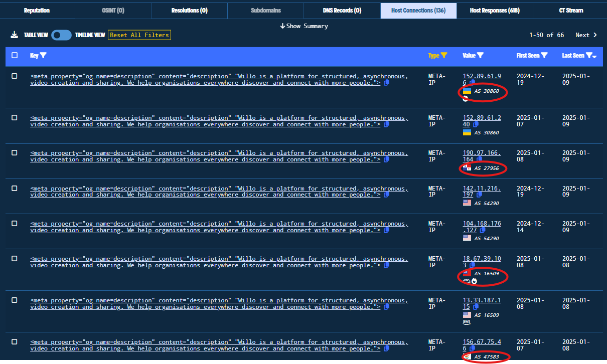Click the AWS logo under 13.33.187.115
This screenshot has width=607, height=364.
pos(467,322)
